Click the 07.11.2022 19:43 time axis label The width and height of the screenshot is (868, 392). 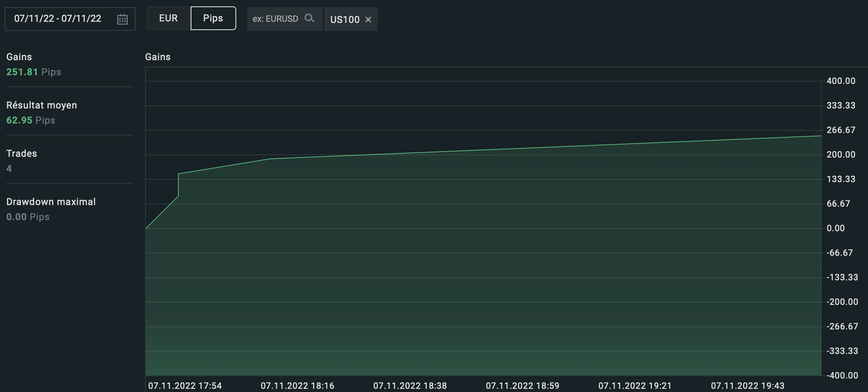click(x=748, y=386)
